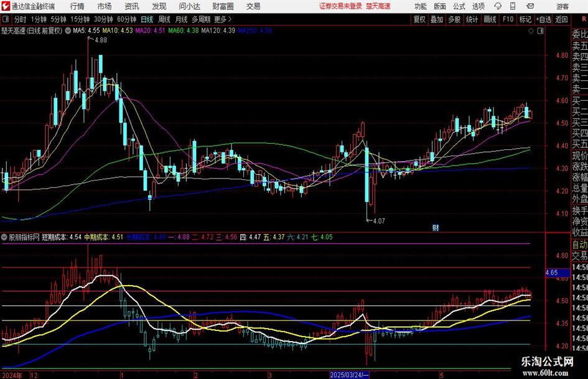
Task: Open the 版面 menu
Action: [x=440, y=6]
